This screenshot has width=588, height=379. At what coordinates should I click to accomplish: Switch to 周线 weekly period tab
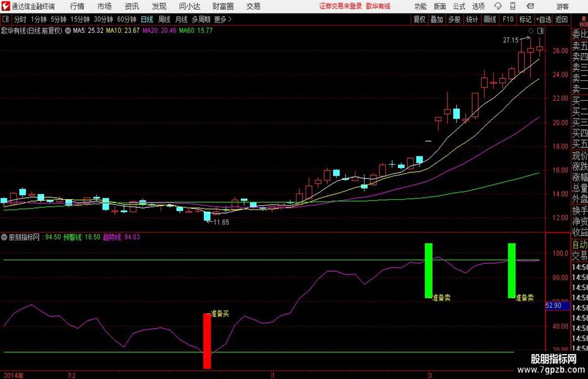(x=164, y=19)
